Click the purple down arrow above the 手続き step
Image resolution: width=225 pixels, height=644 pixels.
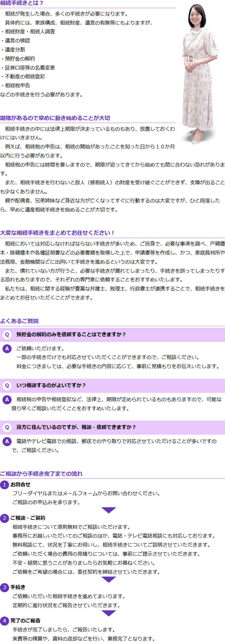click(x=109, y=579)
